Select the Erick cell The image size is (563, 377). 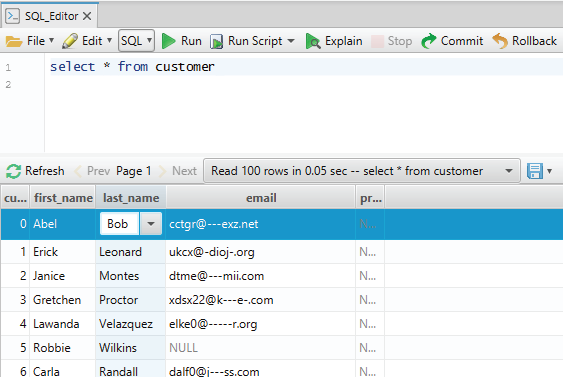(x=63, y=252)
